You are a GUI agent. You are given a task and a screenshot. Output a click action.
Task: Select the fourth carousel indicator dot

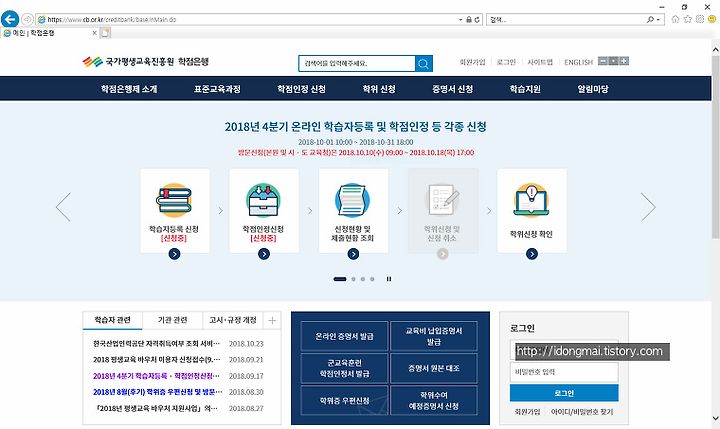tap(372, 279)
